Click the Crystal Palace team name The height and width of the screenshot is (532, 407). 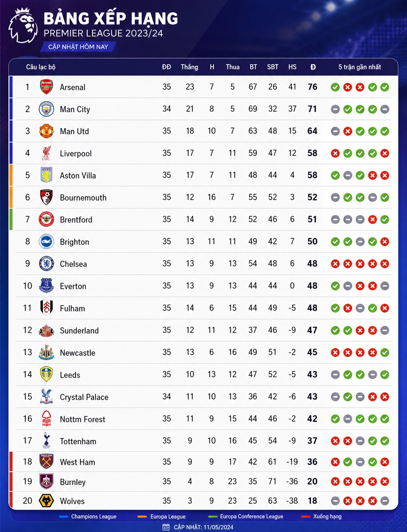click(84, 397)
